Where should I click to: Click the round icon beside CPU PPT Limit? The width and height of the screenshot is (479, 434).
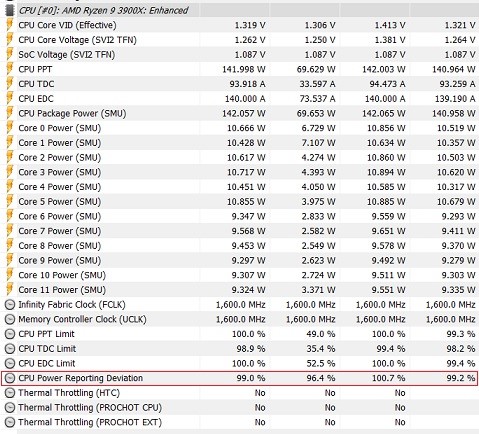coord(10,334)
